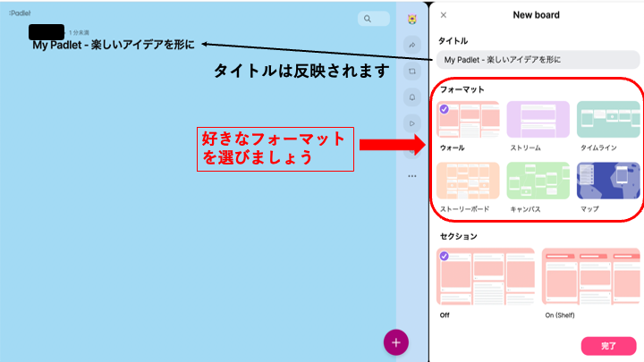Select the マップ format thumbnail
The image size is (644, 362).
point(608,181)
